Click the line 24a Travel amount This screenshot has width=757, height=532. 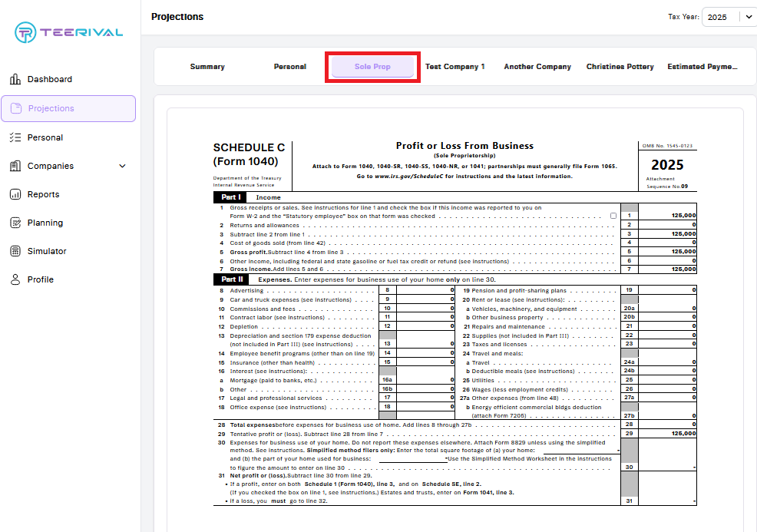point(668,362)
